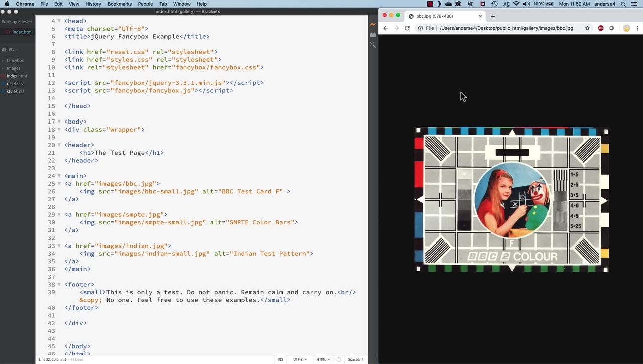
Task: Collapse wrapper div fold on line 18
Action: point(59,130)
